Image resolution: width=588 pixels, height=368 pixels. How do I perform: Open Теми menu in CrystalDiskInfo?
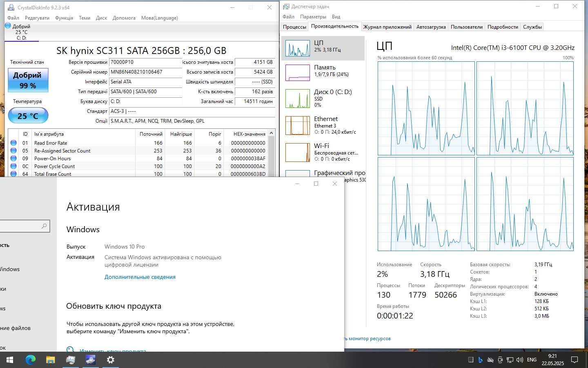point(85,18)
